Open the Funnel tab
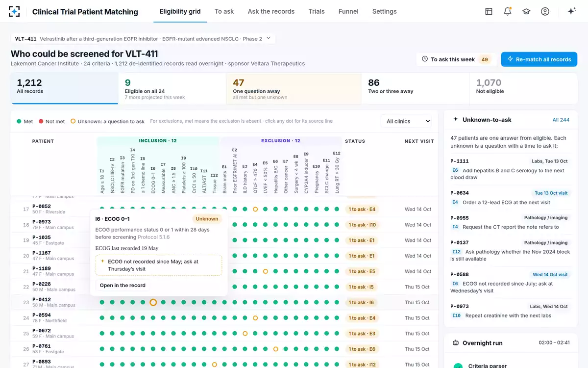This screenshot has width=588, height=368. click(x=348, y=11)
